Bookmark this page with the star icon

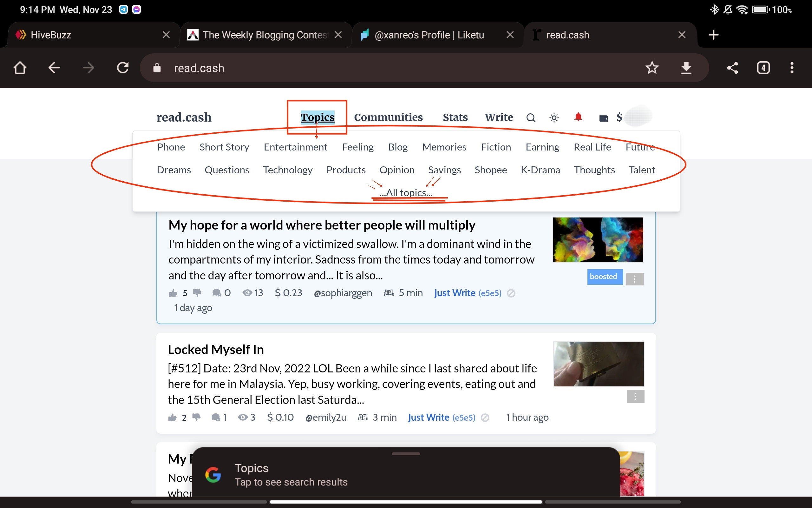652,68
